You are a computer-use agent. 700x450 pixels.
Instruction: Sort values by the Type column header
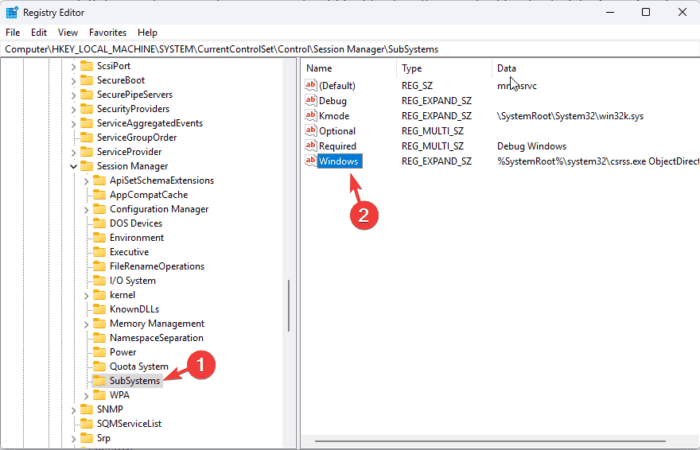click(x=444, y=68)
